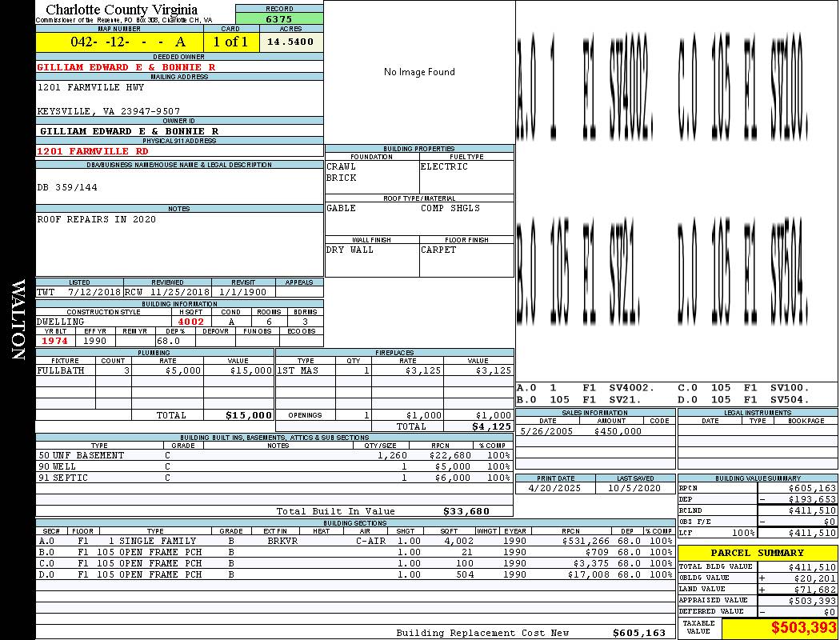Select Charlotte County Virginia title
The height and width of the screenshot is (640, 840).
point(122,10)
